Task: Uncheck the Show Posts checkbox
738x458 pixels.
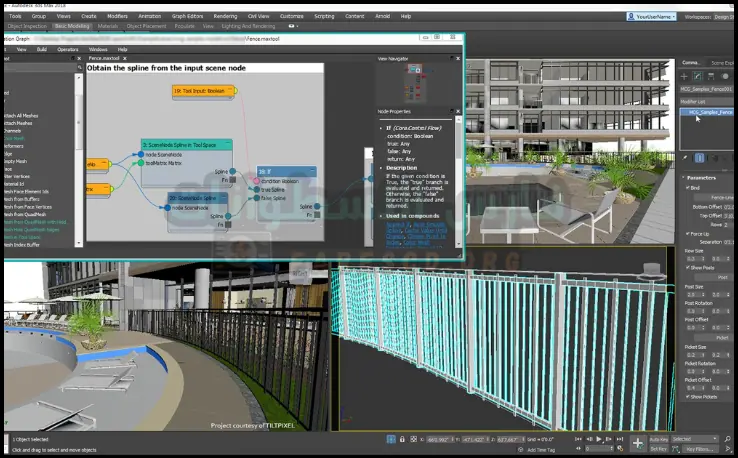Action: coord(687,269)
